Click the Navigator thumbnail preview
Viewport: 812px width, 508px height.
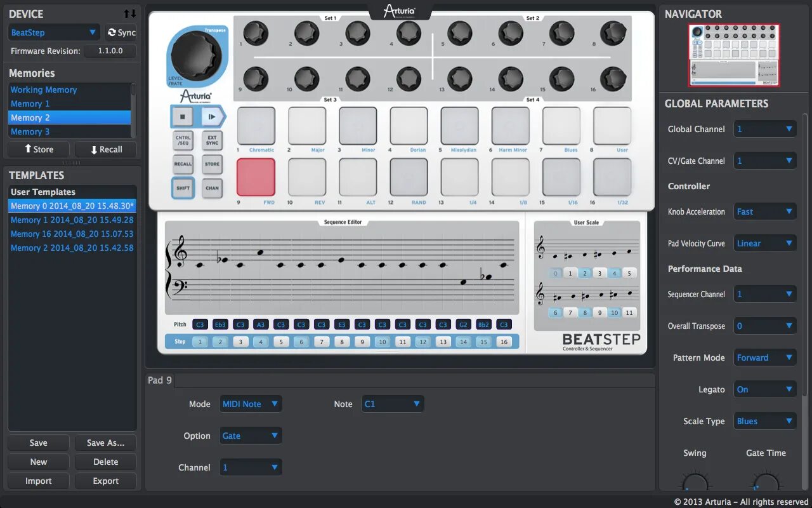pyautogui.click(x=735, y=55)
